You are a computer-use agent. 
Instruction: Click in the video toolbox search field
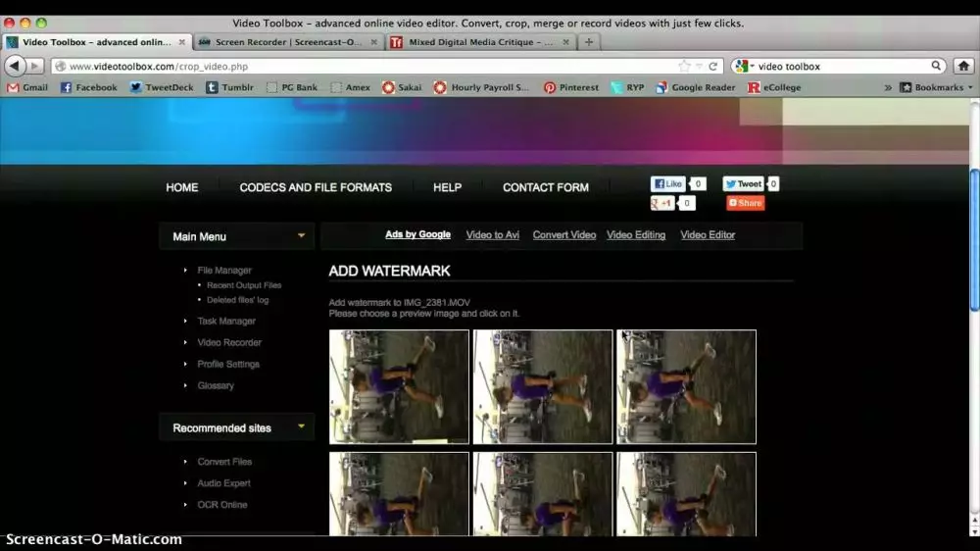pyautogui.click(x=833, y=66)
